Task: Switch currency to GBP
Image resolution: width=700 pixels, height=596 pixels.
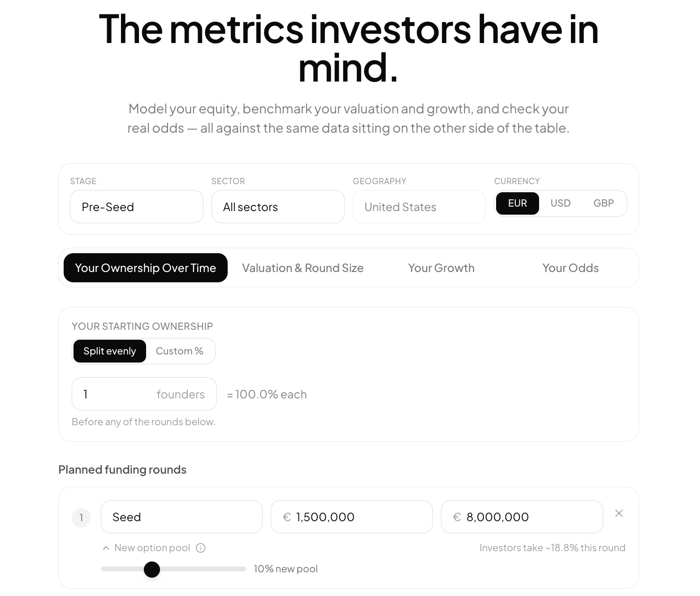Action: [x=604, y=203]
